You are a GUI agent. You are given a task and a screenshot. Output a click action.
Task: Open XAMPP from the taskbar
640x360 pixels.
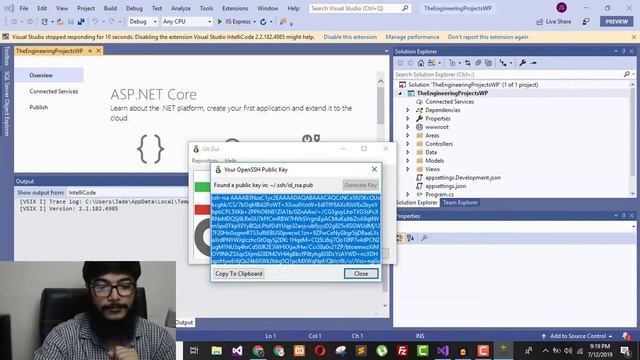(299, 351)
